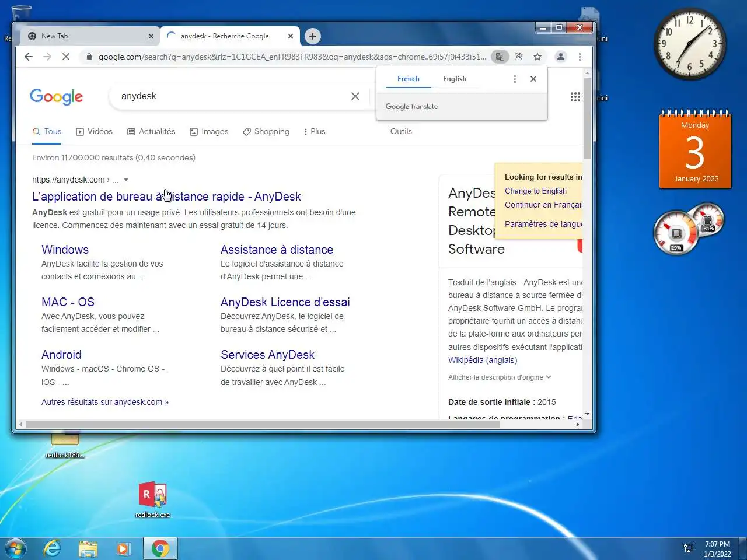Open the Services AnyDesk sitelink
Viewport: 747px width, 560px height.
267,355
